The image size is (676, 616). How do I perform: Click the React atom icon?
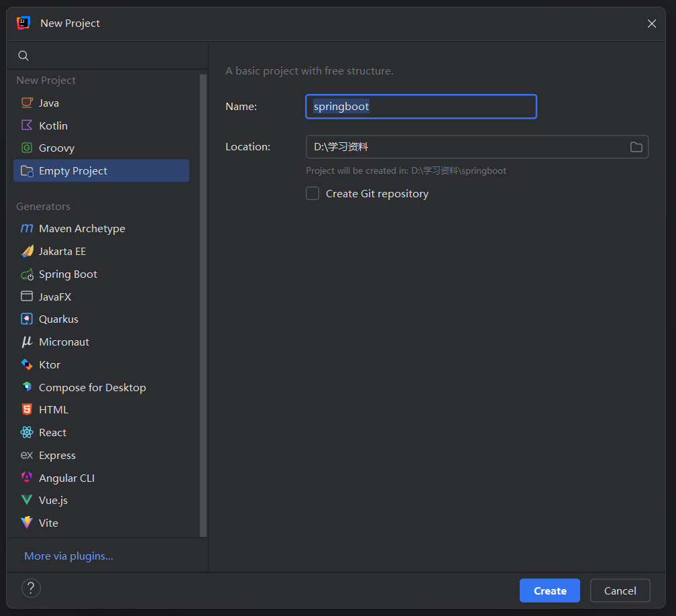[27, 432]
